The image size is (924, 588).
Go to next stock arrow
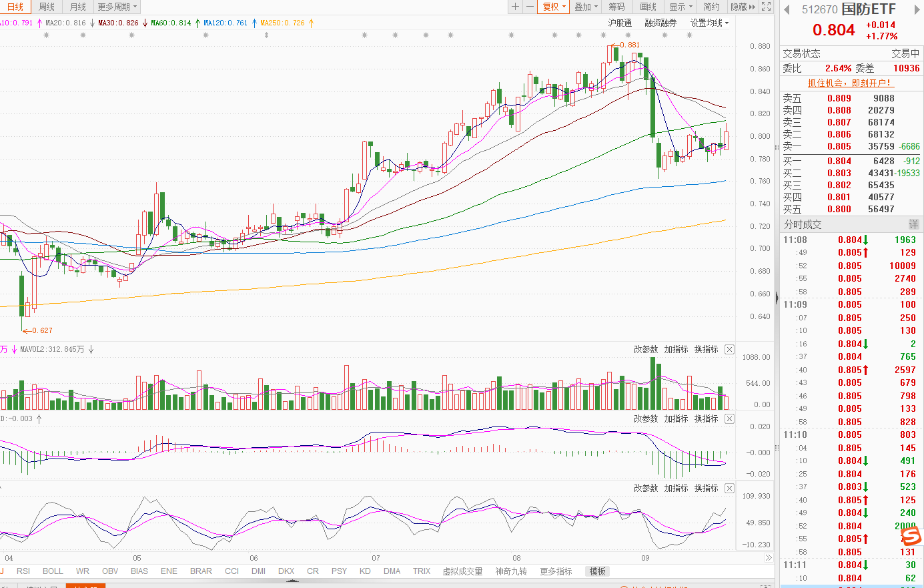(911, 9)
